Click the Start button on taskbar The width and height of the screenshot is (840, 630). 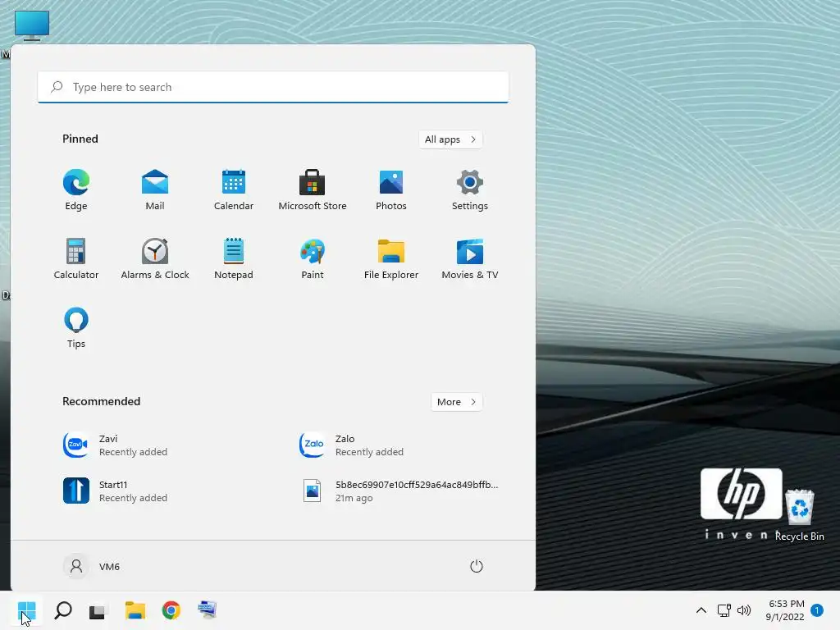click(27, 610)
